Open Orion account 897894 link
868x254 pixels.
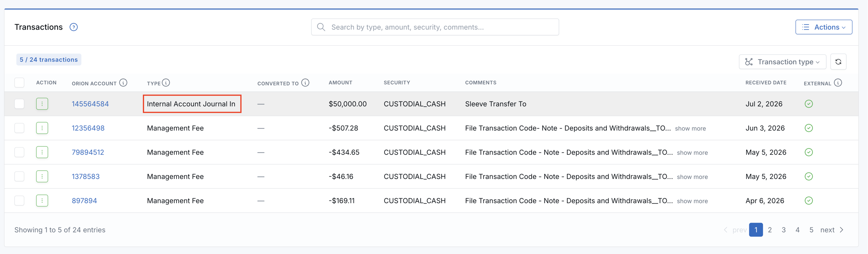pyautogui.click(x=84, y=201)
